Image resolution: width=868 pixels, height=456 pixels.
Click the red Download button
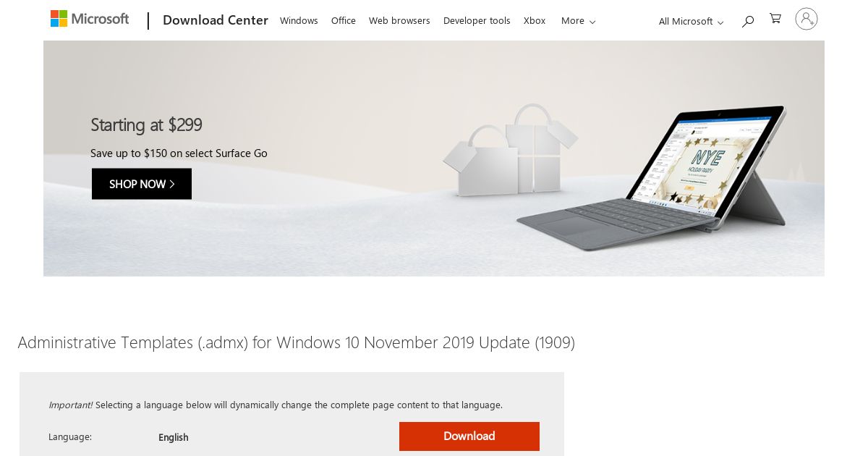[469, 436]
